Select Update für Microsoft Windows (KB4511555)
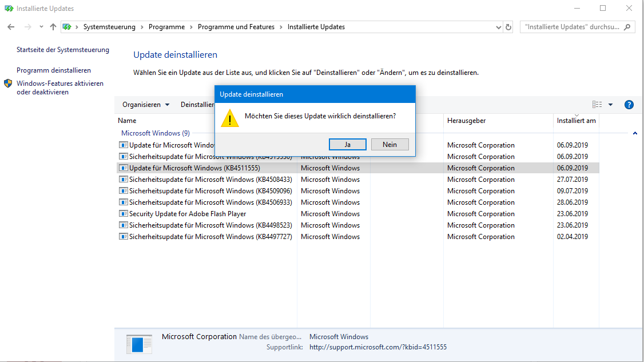This screenshot has height=362, width=644. pos(357,168)
